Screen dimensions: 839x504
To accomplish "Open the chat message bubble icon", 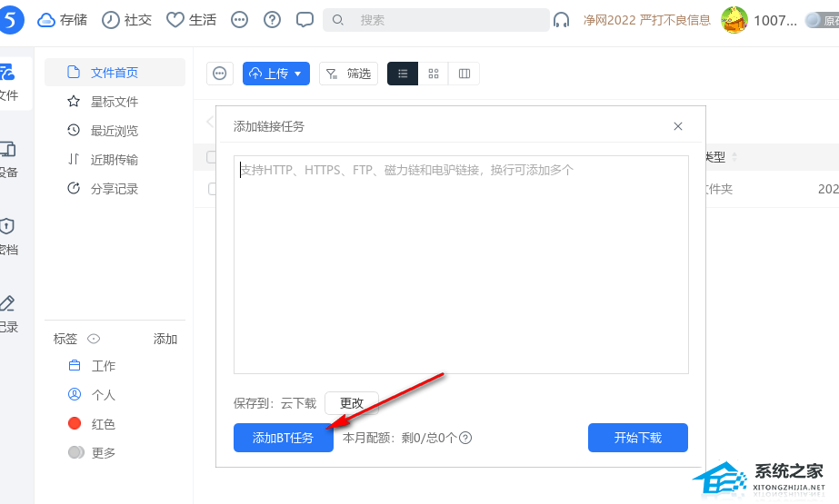I will point(305,20).
